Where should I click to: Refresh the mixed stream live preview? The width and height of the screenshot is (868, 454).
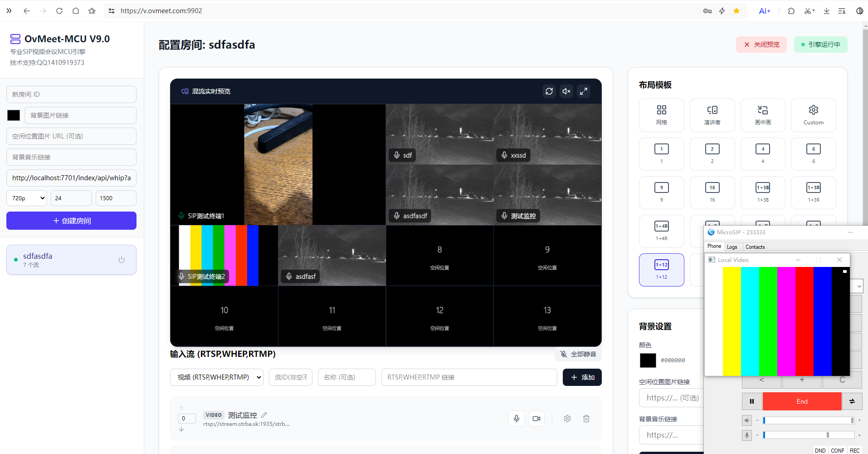549,91
